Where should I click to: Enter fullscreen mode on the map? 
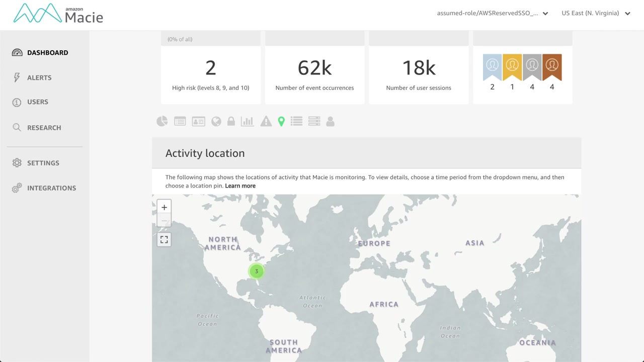pyautogui.click(x=164, y=240)
